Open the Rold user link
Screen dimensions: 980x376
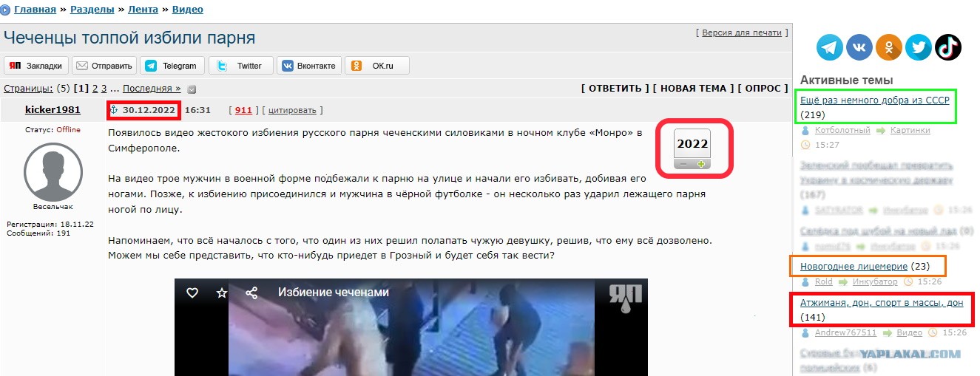click(824, 281)
